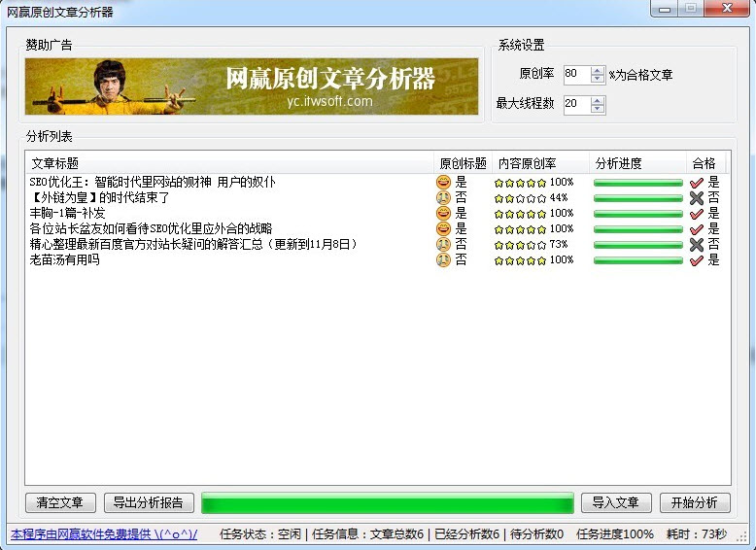Click the star rating beside 73%
756x550 pixels.
coord(520,245)
